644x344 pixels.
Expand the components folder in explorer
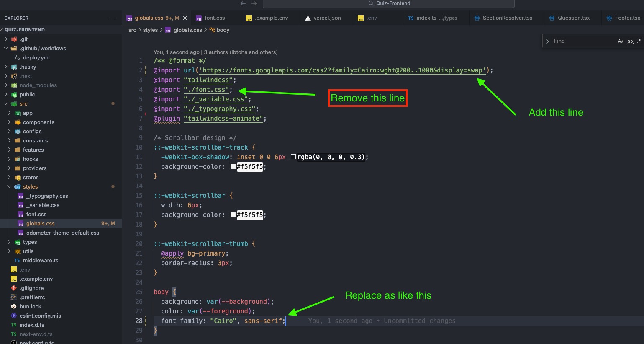(x=9, y=122)
